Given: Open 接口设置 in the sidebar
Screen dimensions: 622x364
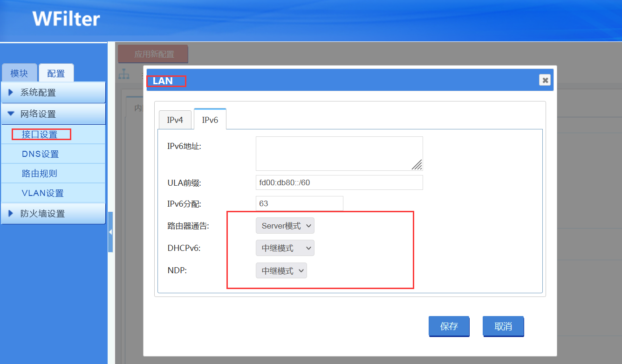Looking at the screenshot, I should coord(40,135).
